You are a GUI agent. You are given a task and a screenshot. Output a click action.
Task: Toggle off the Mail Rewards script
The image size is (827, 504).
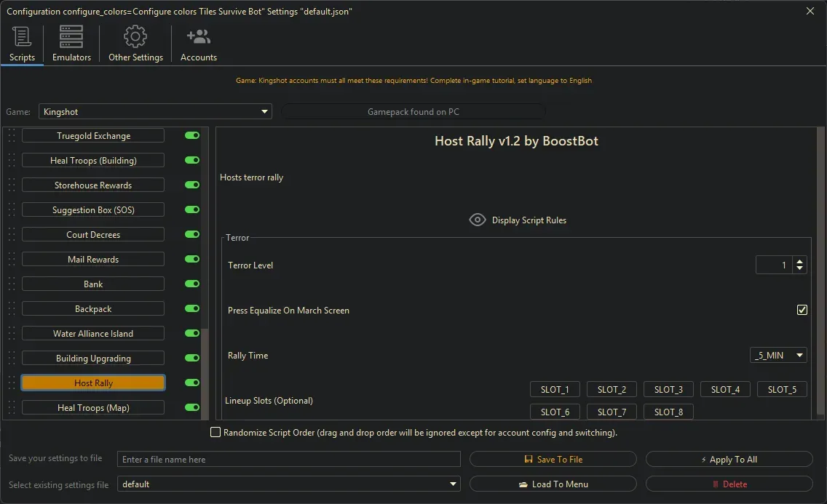(192, 259)
